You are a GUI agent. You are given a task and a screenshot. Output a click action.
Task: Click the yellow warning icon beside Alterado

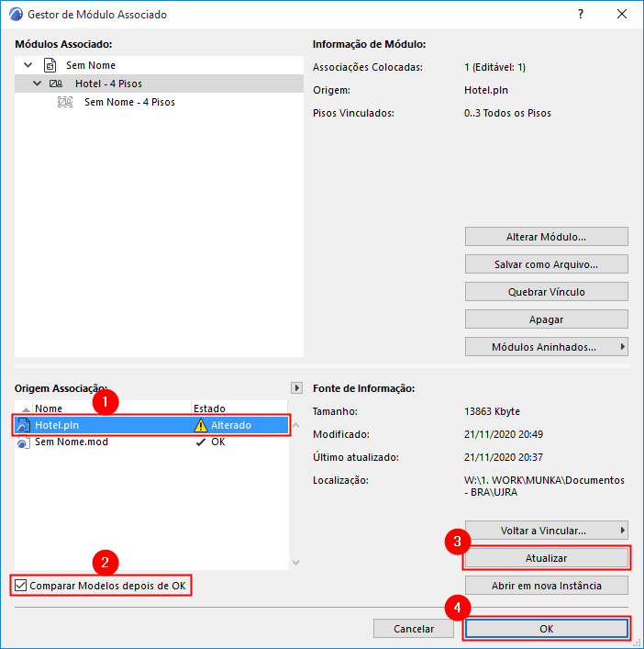pyautogui.click(x=201, y=425)
